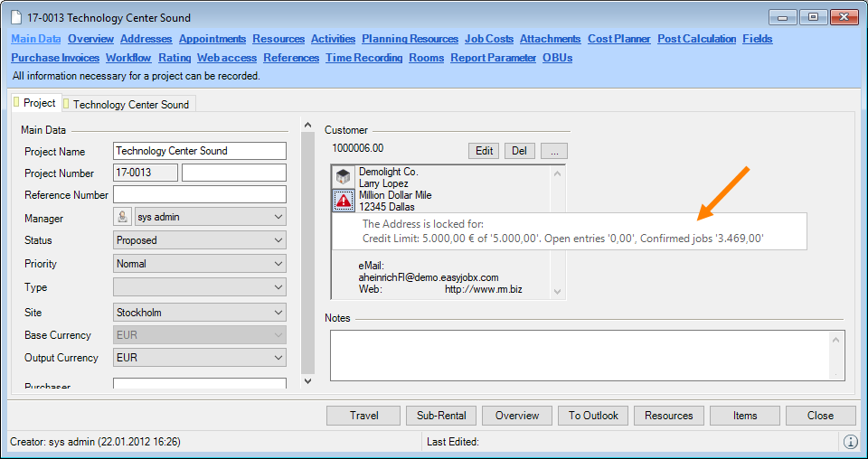Click the info icon in status bar
The image size is (868, 459).
850,442
